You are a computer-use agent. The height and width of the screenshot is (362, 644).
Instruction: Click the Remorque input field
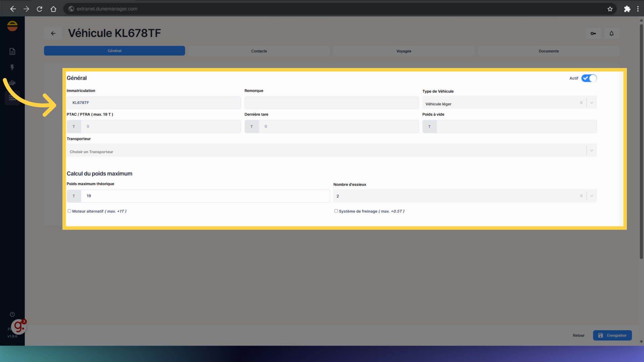[x=331, y=103]
